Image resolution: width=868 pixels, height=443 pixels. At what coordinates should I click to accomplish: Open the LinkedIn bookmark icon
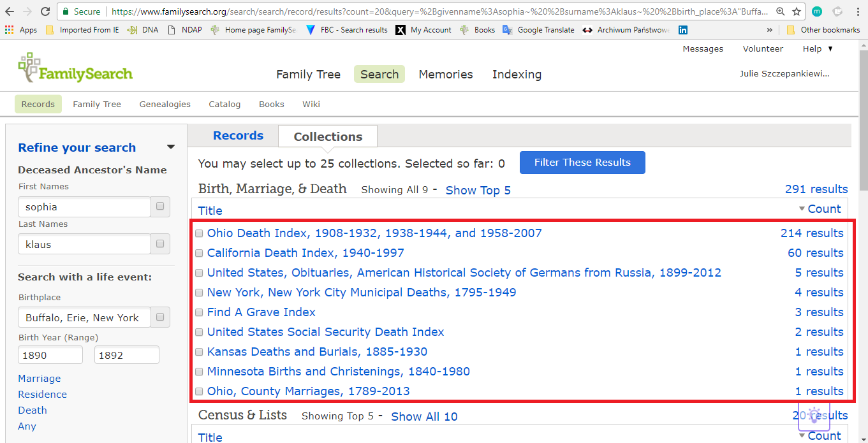pyautogui.click(x=683, y=30)
